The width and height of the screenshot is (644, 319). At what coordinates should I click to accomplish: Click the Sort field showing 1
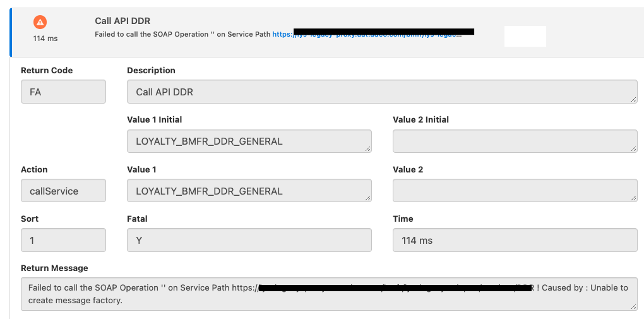click(63, 240)
